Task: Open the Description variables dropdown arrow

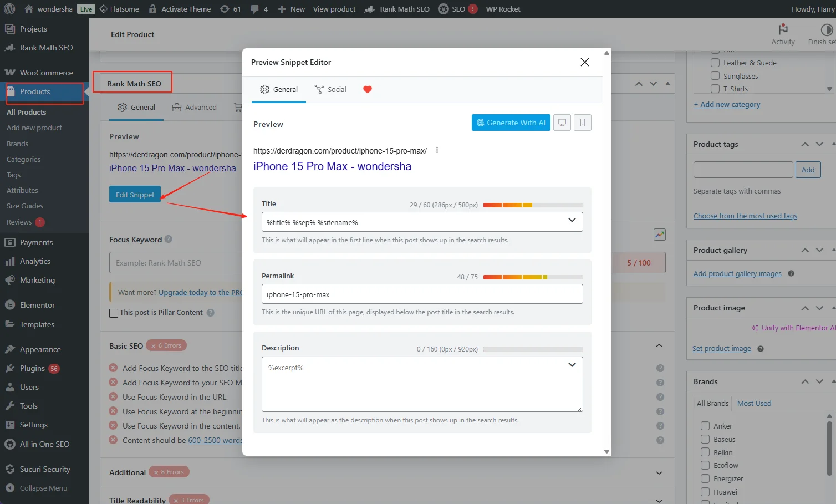Action: (572, 365)
